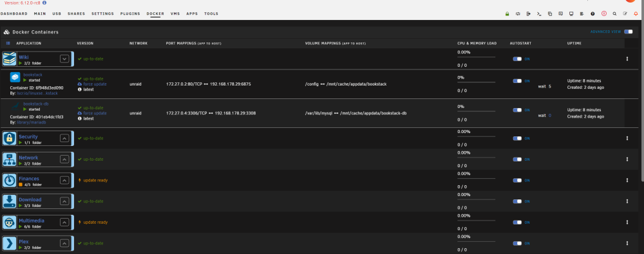
Task: Open three-dot menu for Finances row
Action: point(627,180)
